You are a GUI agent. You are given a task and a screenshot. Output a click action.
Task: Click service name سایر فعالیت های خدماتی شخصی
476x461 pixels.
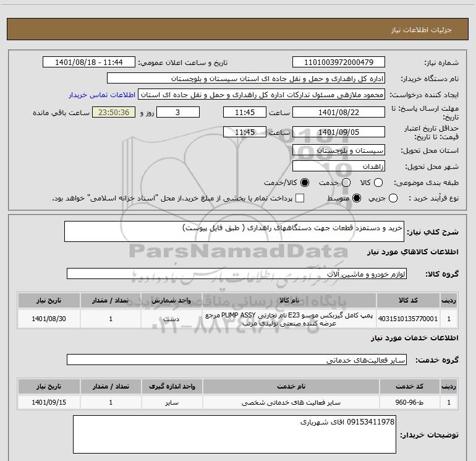[291, 402]
